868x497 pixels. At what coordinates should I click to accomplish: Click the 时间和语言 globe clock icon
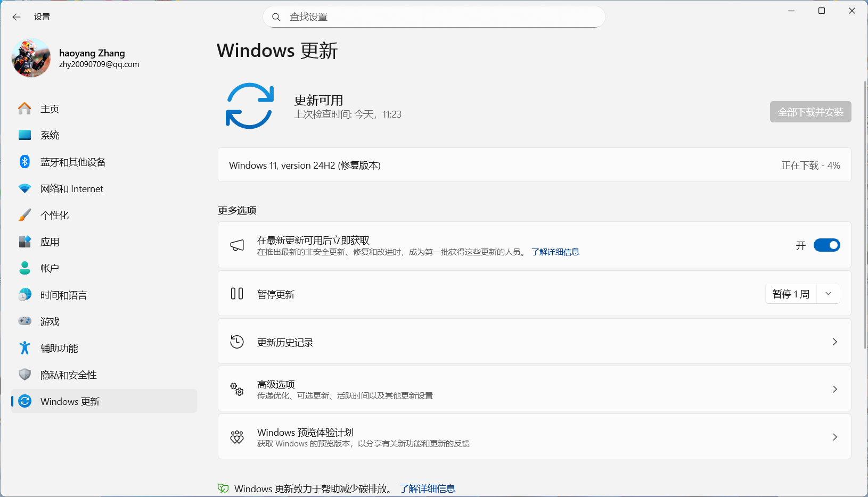(x=24, y=295)
